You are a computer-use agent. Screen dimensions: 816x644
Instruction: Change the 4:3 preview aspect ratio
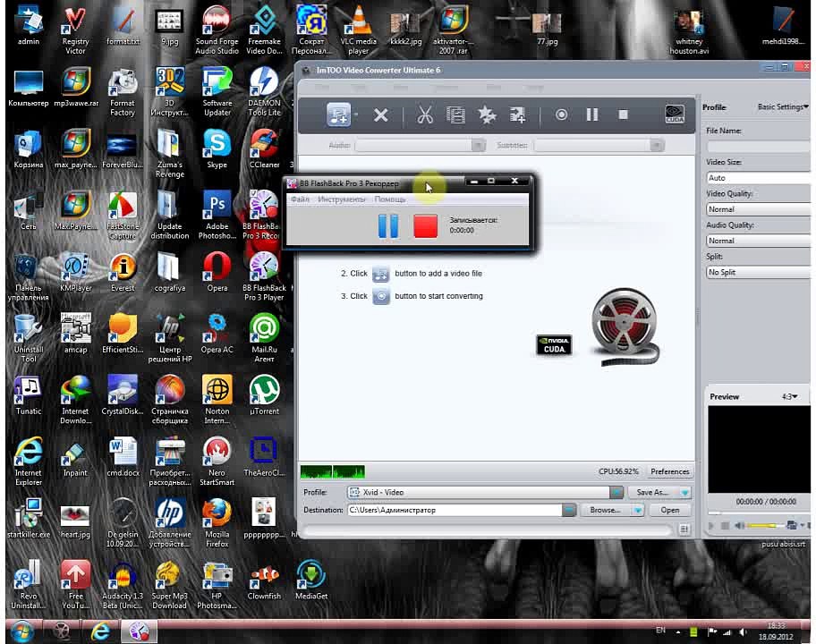(789, 396)
